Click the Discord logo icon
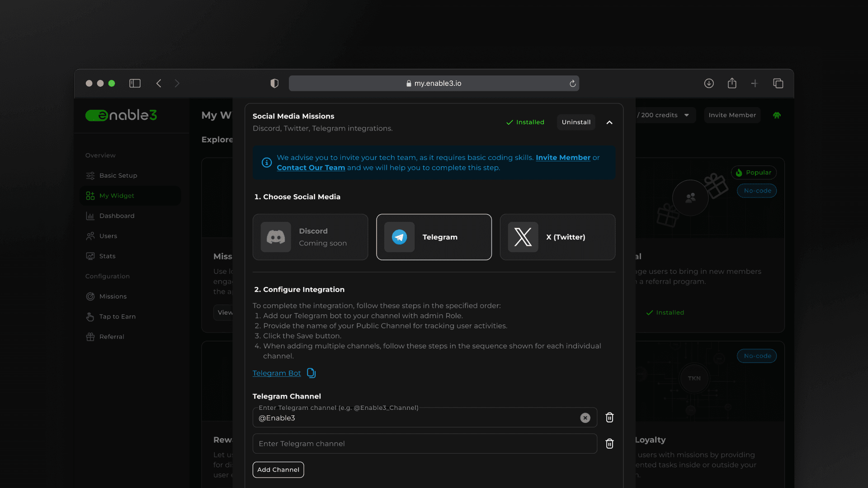 (x=276, y=237)
